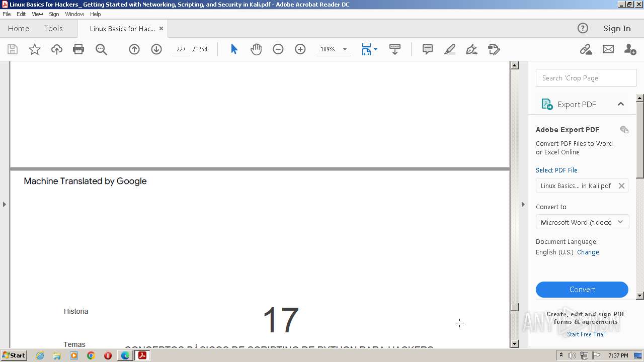This screenshot has width=644, height=362.
Task: Save the file with the floppy icon
Action: click(13, 49)
